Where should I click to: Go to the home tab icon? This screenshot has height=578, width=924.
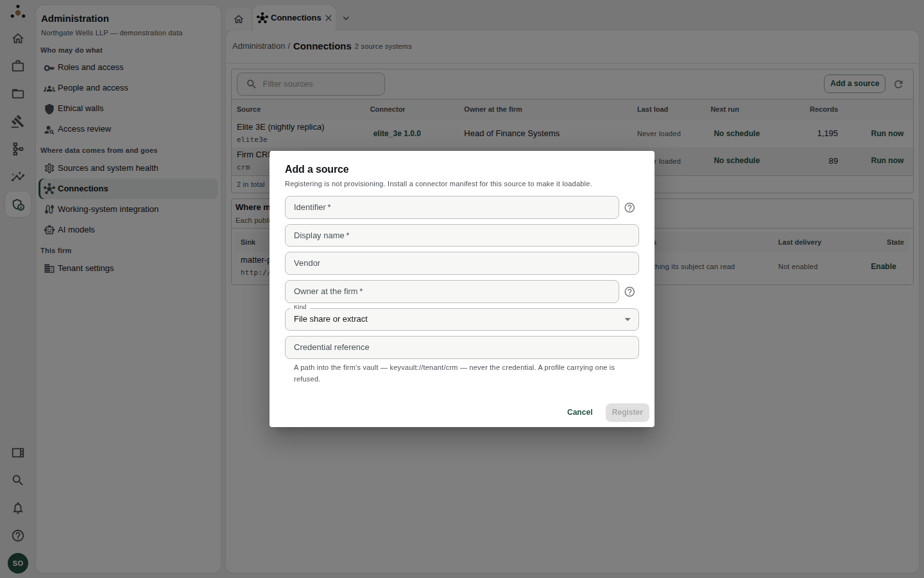pyautogui.click(x=239, y=19)
